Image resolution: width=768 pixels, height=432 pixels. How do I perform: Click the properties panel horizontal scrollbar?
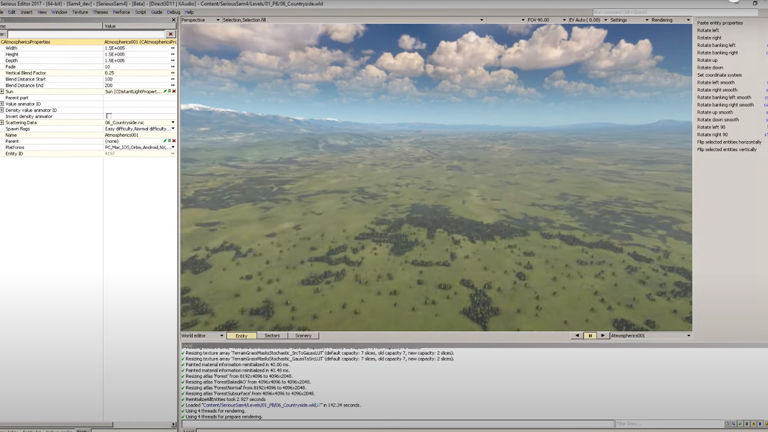(x=56, y=425)
